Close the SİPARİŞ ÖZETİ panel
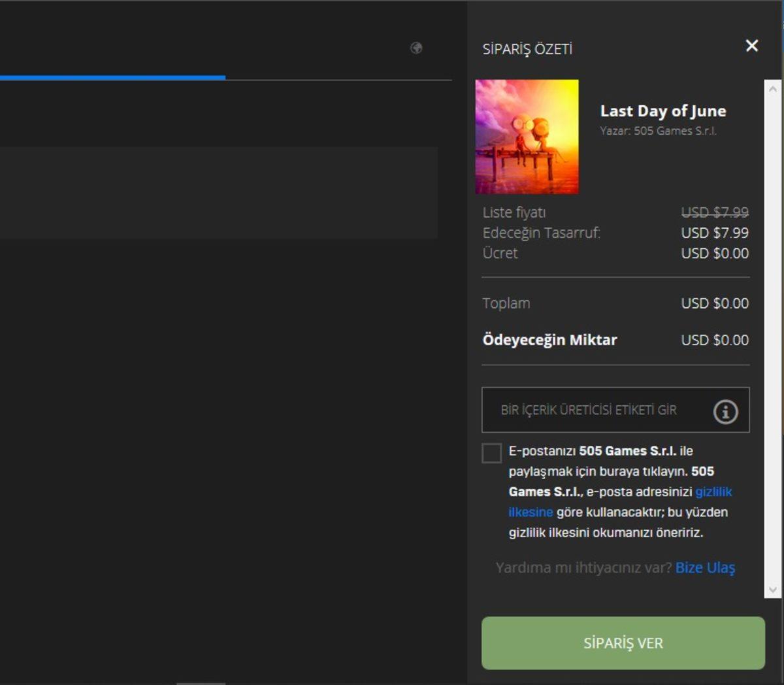This screenshot has height=685, width=784. point(752,46)
